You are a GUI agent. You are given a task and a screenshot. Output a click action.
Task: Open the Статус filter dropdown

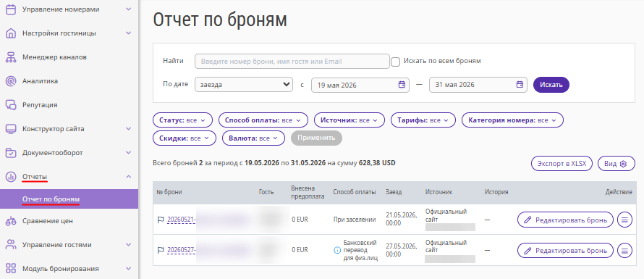(x=182, y=120)
